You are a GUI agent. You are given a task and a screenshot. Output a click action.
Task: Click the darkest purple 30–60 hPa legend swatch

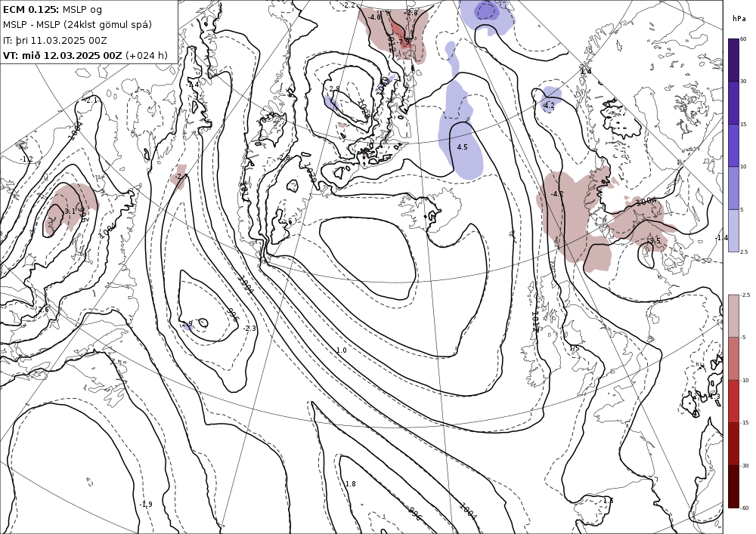click(733, 60)
